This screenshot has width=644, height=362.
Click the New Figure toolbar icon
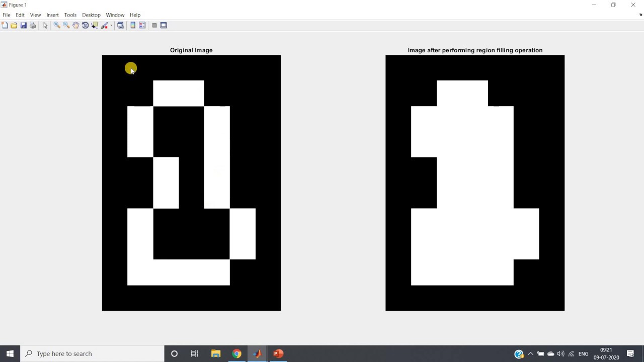coord(5,25)
